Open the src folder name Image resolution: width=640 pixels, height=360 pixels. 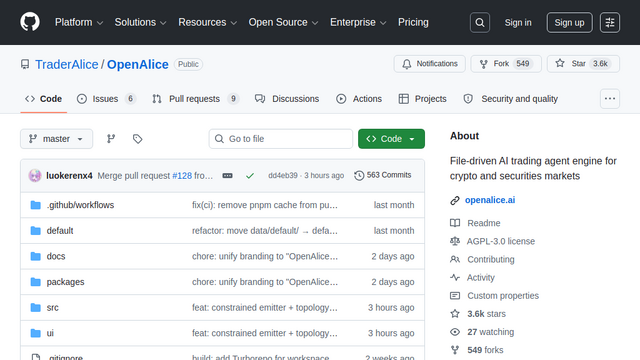pos(53,307)
